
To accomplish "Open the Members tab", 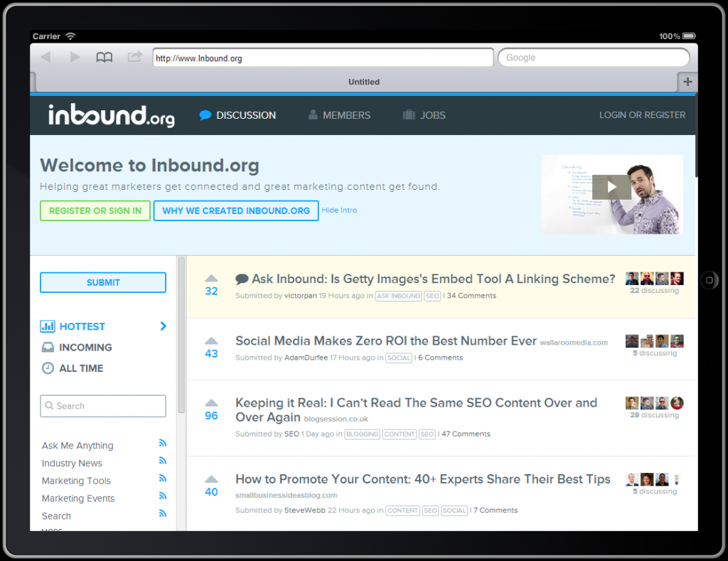I will click(339, 115).
